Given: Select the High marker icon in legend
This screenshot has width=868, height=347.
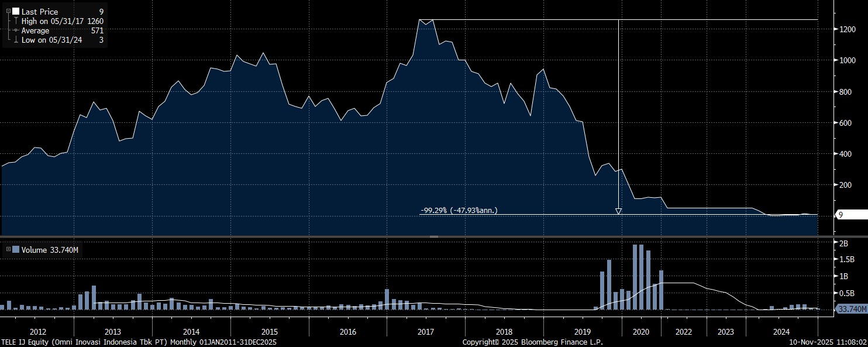Looking at the screenshot, I should [x=15, y=21].
